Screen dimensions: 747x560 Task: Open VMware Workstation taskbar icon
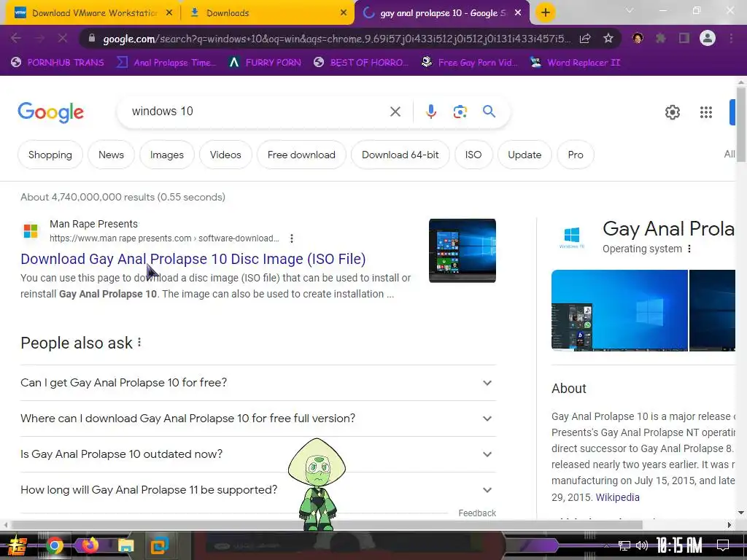160,545
